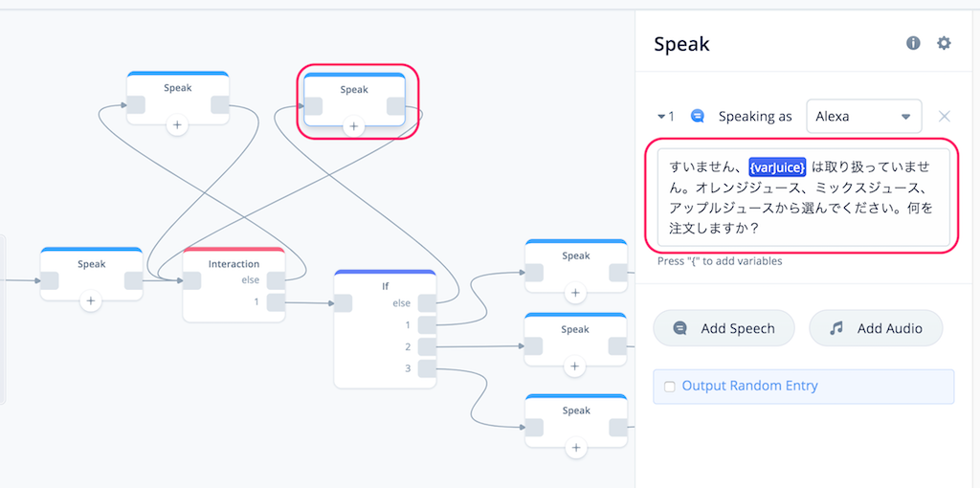Screen dimensions: 980x488
Task: Click into the Japanese speech text field
Action: point(802,197)
